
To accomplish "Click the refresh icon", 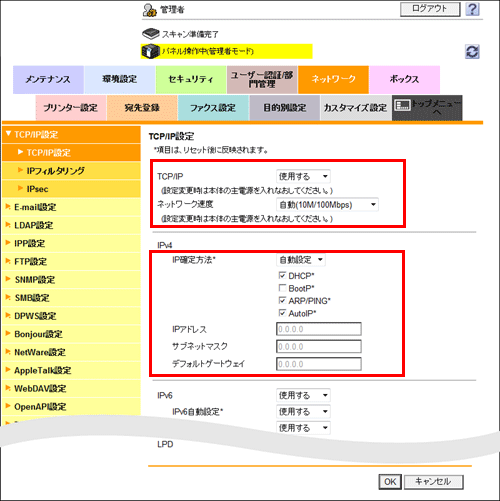I will 472,52.
